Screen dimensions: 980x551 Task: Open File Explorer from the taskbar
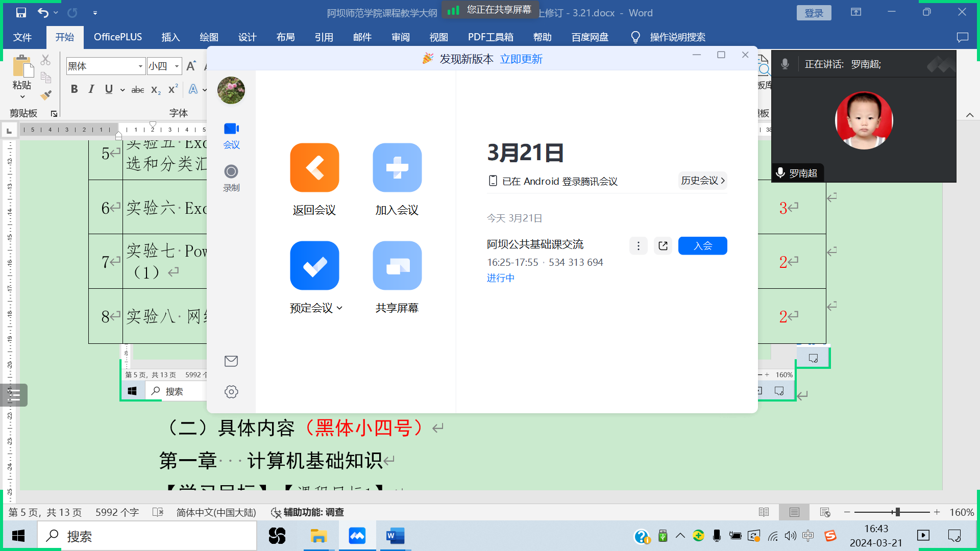[x=319, y=536]
